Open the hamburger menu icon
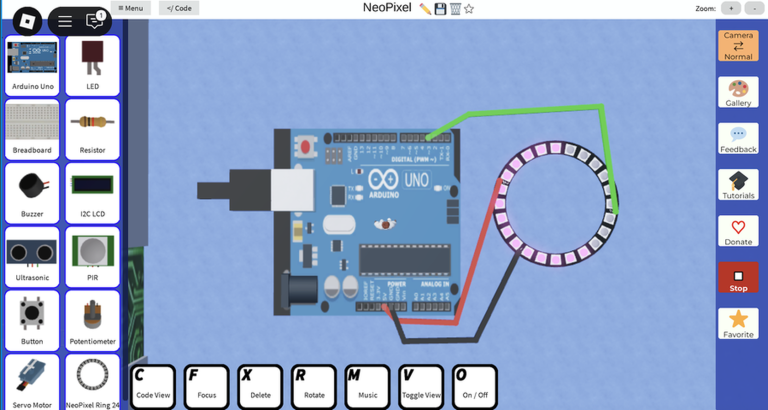This screenshot has height=410, width=768. (65, 21)
